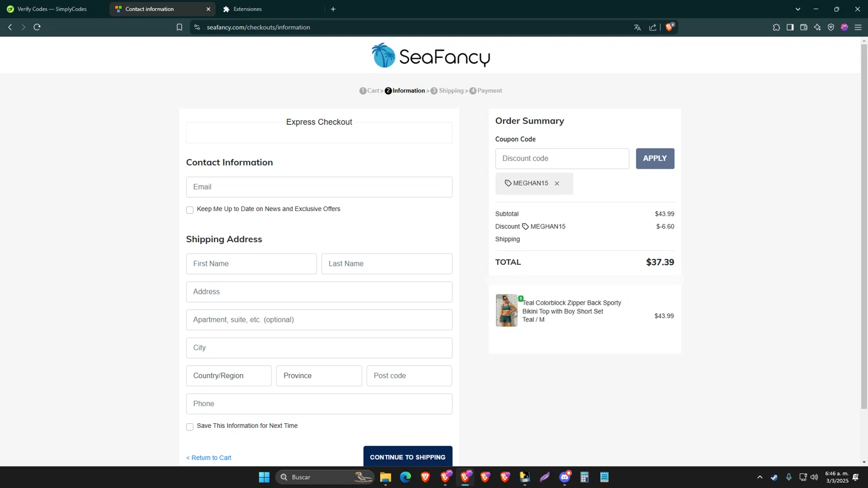Screen dimensions: 868x488
Task: Click Apartment, suite, etc. field
Action: [x=319, y=320]
